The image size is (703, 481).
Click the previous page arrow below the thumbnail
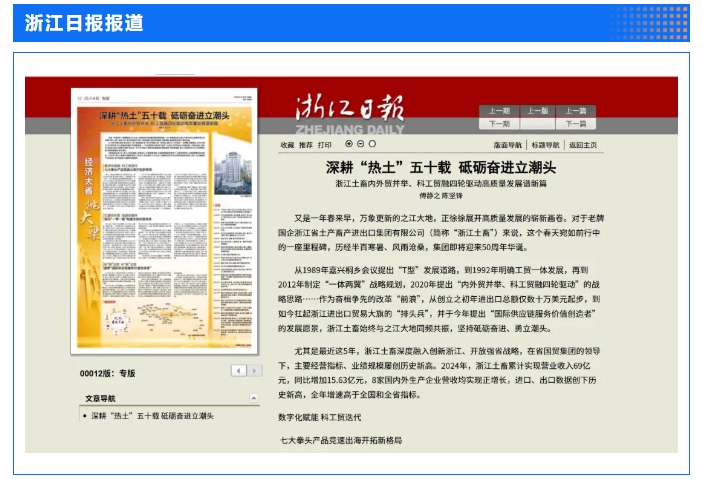pos(239,371)
